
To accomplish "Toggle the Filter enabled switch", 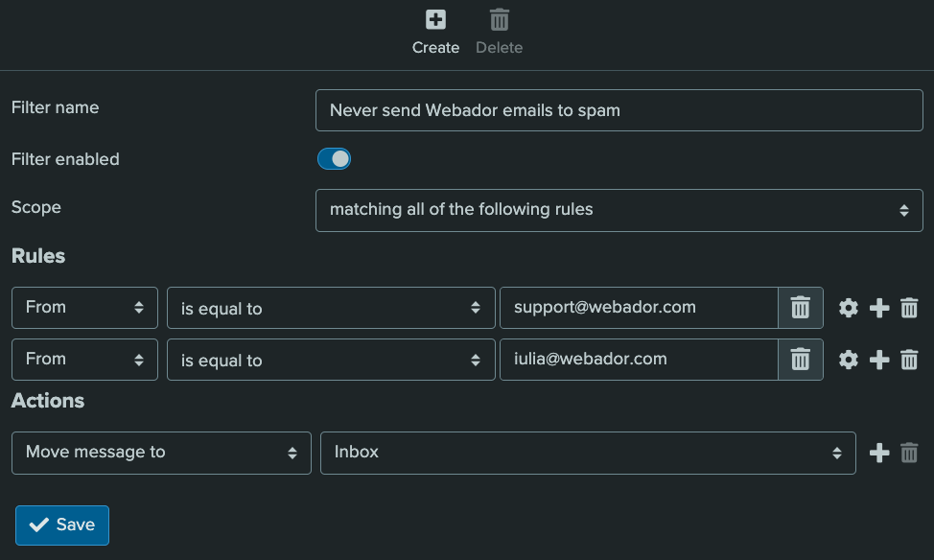I will (x=335, y=159).
